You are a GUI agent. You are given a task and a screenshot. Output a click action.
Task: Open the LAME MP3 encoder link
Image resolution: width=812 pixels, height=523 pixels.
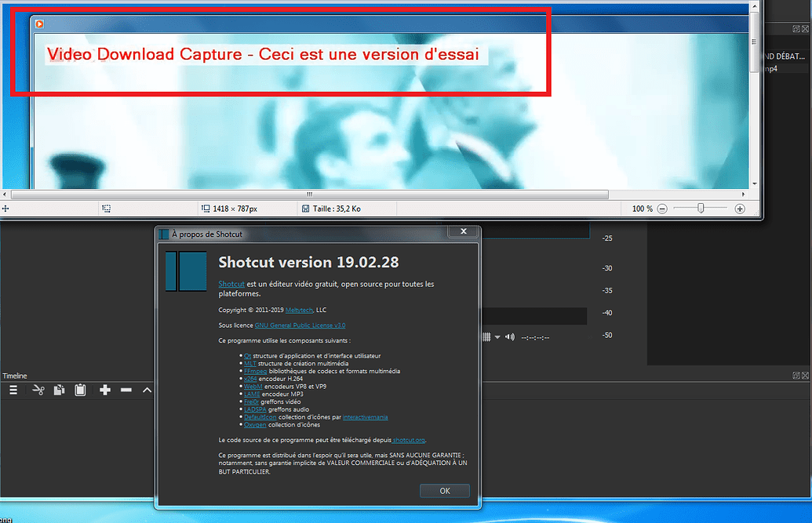(x=252, y=394)
